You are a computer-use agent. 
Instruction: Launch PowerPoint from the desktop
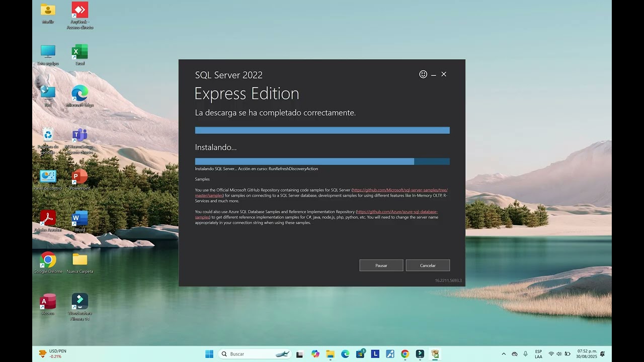click(80, 180)
